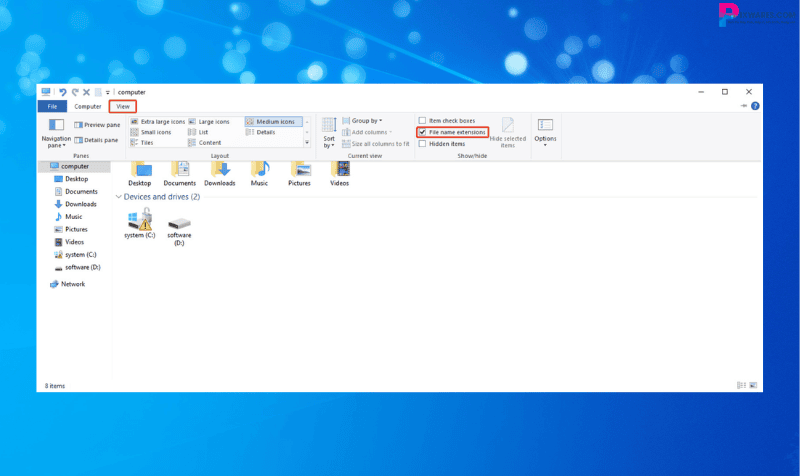
Task: Click the Options button
Action: tap(545, 130)
